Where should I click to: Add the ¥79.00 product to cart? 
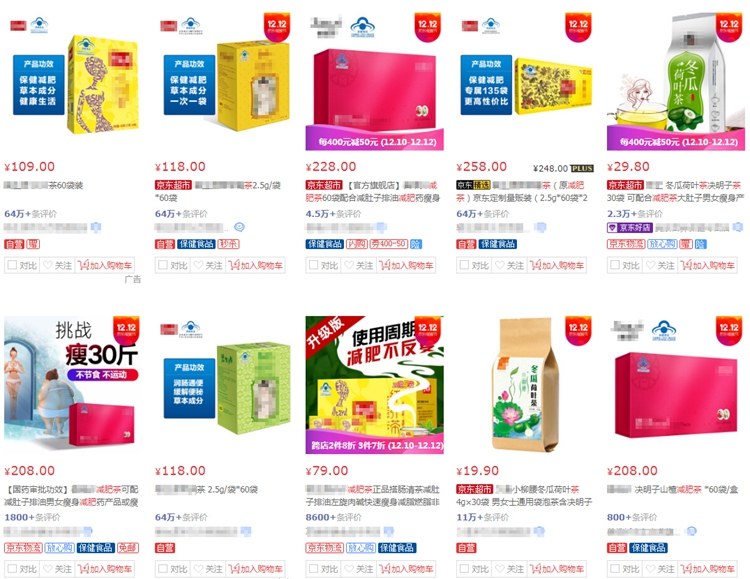[x=406, y=568]
